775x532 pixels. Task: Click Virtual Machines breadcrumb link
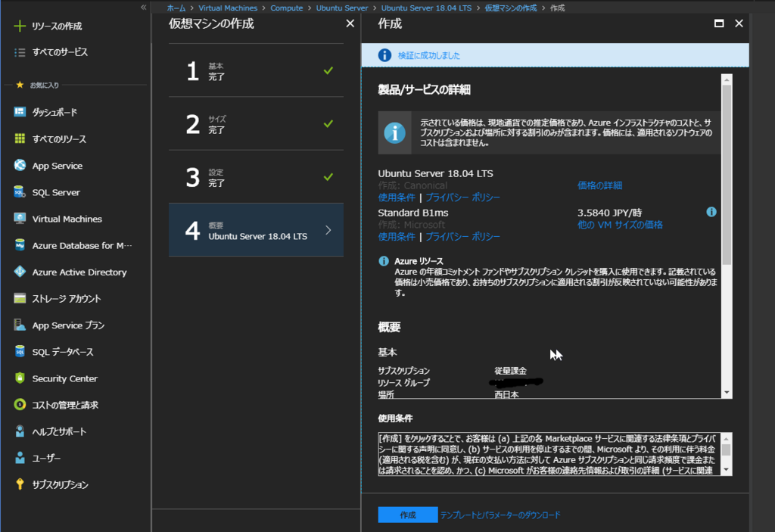click(228, 8)
